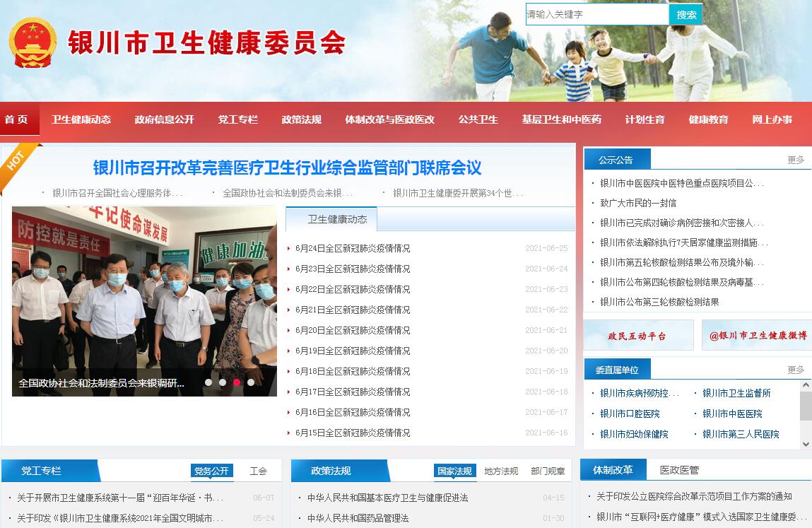Switch to the 工会 tab
The height and width of the screenshot is (528, 812).
[x=259, y=471]
